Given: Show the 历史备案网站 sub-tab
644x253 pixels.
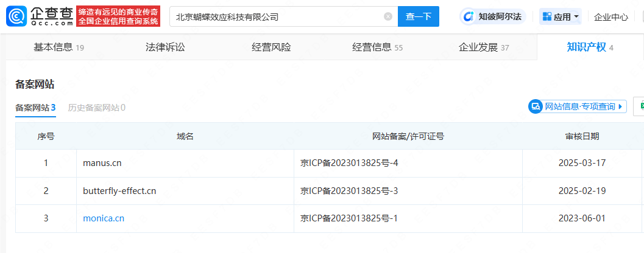Looking at the screenshot, I should click(96, 108).
